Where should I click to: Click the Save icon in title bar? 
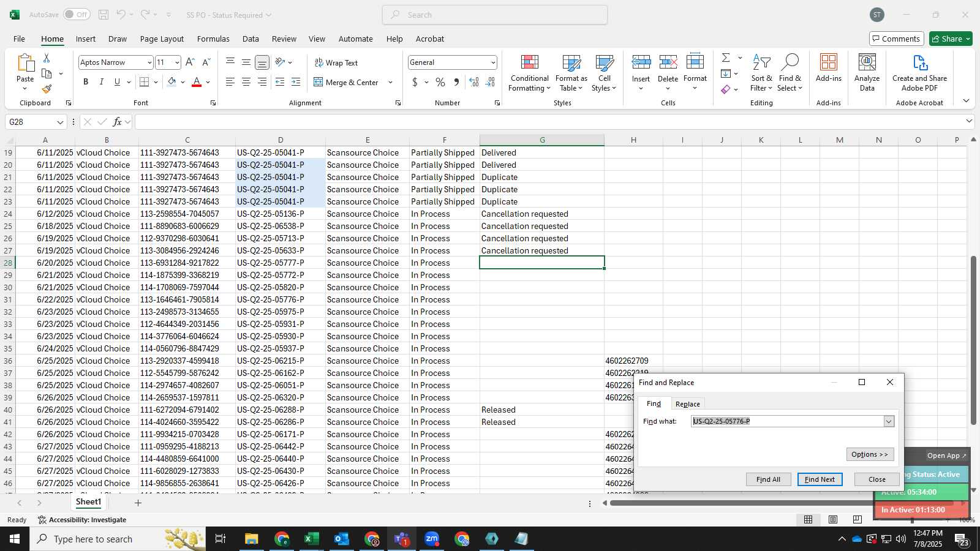[x=104, y=15]
